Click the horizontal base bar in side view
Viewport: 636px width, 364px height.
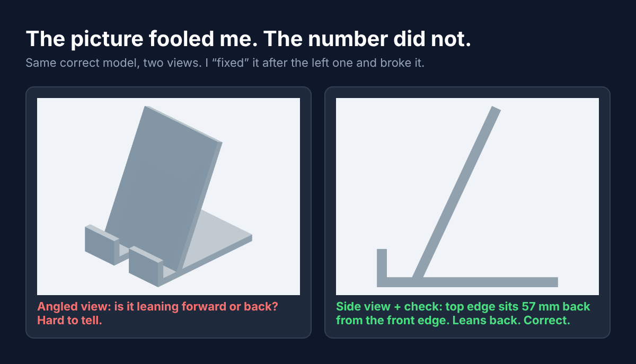pos(467,282)
